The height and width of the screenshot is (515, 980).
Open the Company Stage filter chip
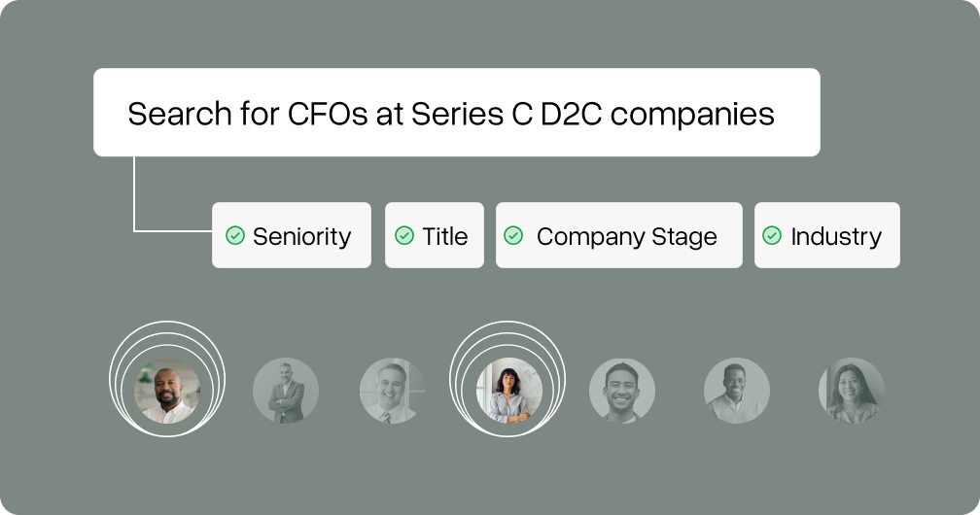[619, 235]
